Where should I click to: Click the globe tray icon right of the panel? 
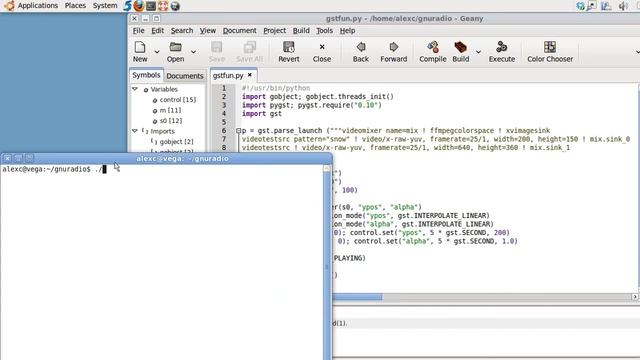click(x=580, y=6)
